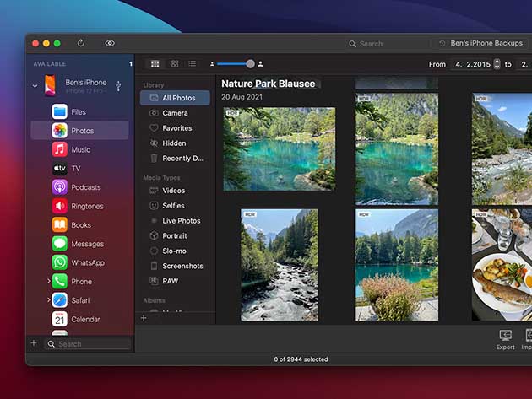This screenshot has height=399, width=532.
Task: Open the Apple TV section
Action: 59,169
